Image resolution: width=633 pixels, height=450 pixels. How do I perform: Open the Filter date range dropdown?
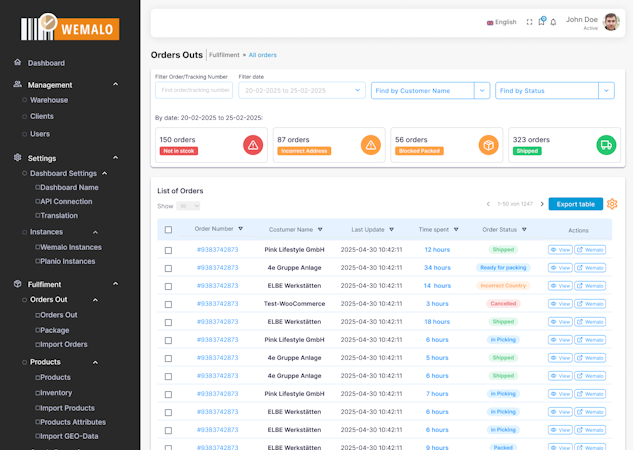(x=302, y=90)
